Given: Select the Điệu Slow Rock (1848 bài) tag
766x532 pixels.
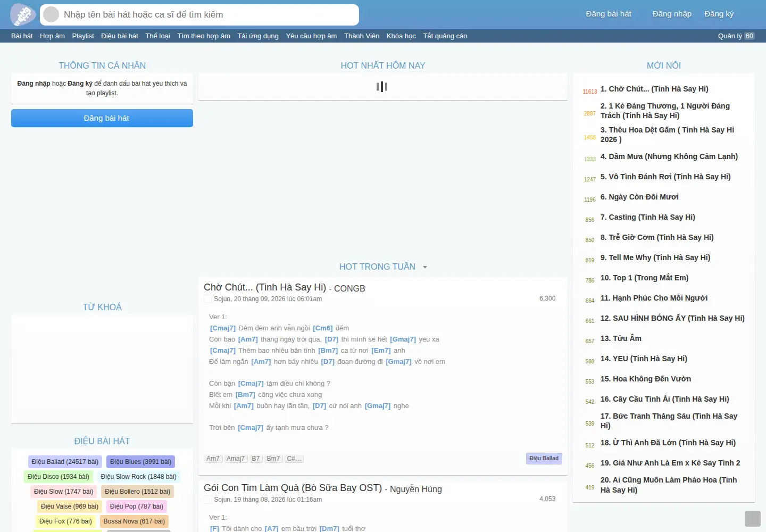Looking at the screenshot, I should point(138,477).
